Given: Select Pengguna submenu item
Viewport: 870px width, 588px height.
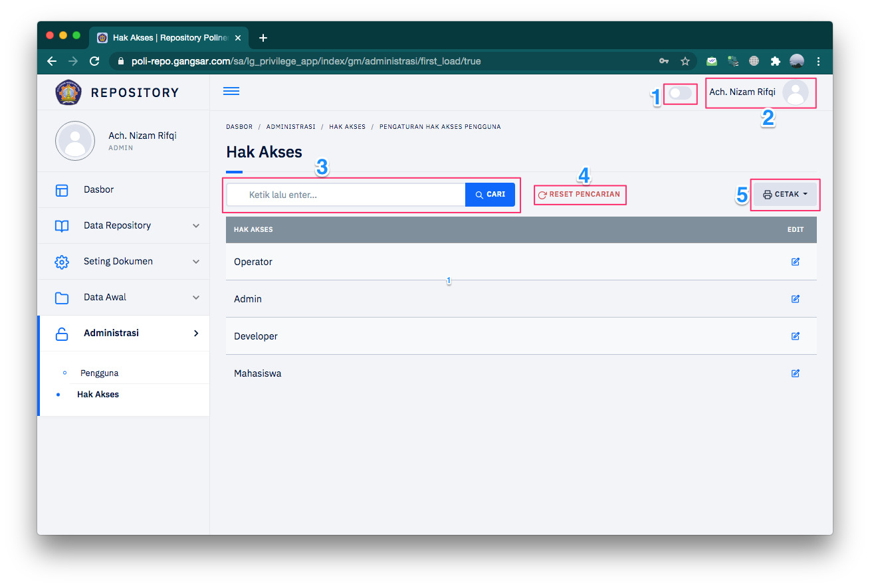Looking at the screenshot, I should (x=99, y=373).
